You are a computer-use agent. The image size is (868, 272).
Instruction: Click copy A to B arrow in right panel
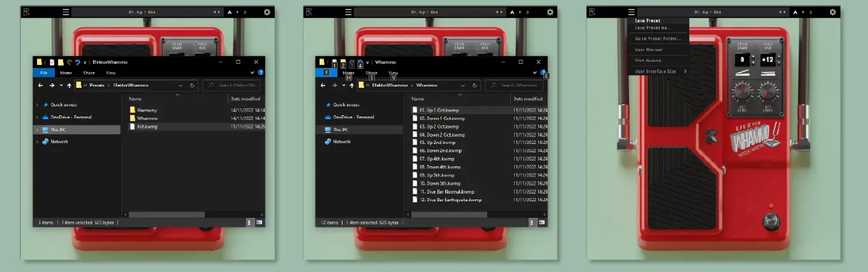[803, 11]
